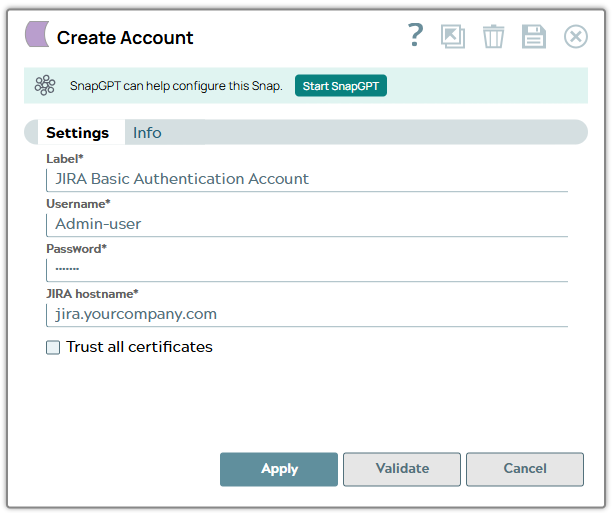The image size is (612, 513).
Task: Edit the JIRA hostname field
Action: click(x=307, y=314)
